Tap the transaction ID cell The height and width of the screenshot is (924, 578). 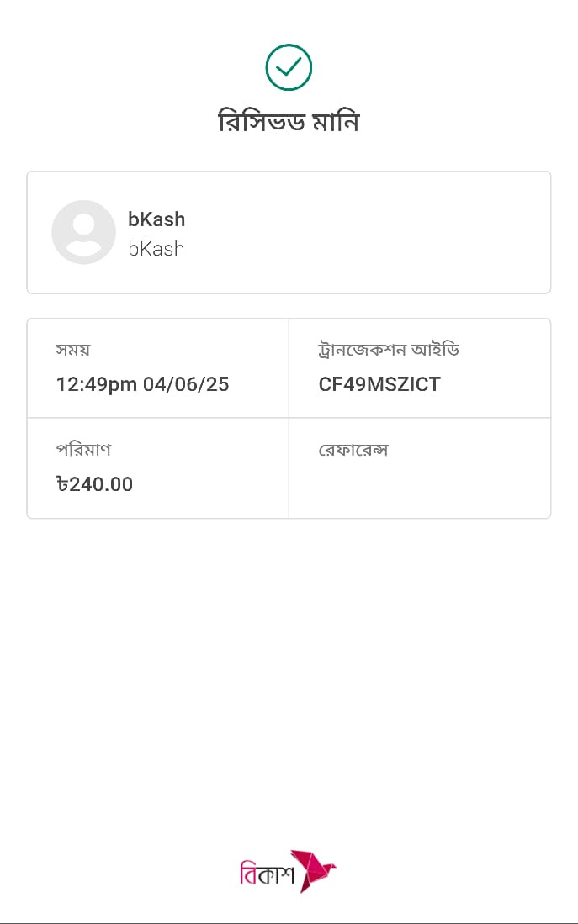[420, 368]
